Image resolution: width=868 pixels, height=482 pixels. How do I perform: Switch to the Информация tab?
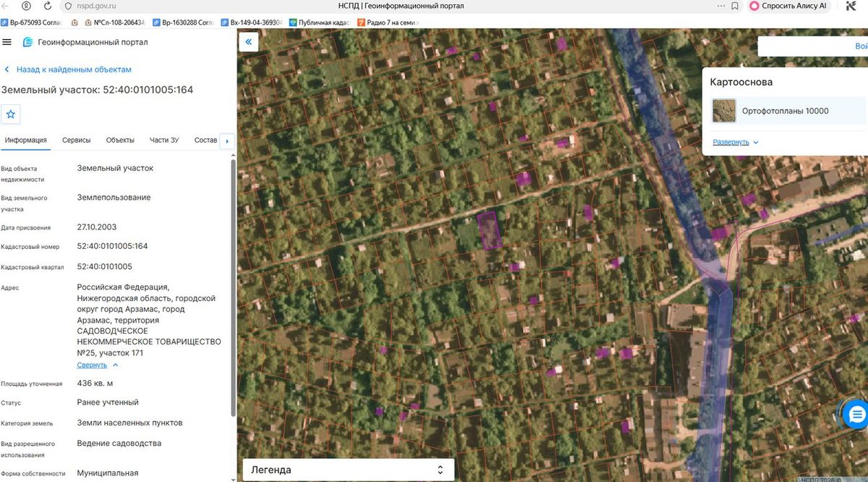(x=26, y=140)
